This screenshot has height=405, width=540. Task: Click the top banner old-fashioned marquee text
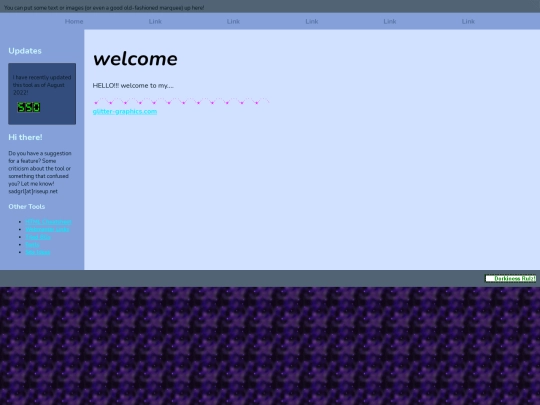pos(104,8)
